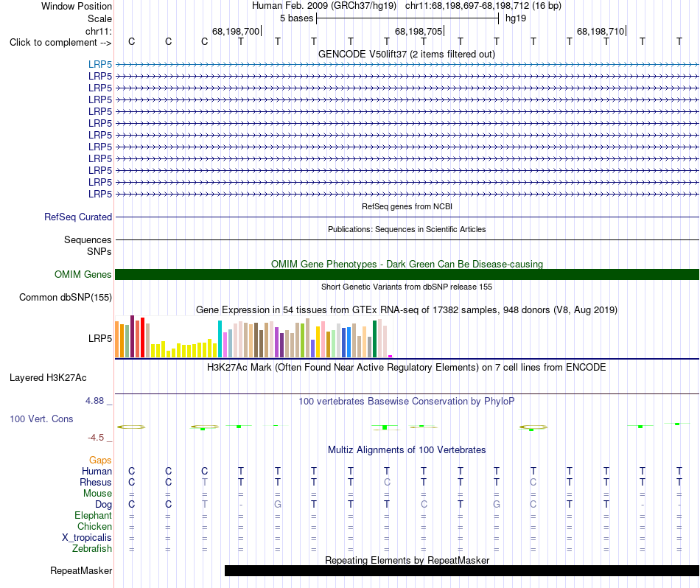Click the Scale label
The height and width of the screenshot is (588, 700).
coord(99,18)
